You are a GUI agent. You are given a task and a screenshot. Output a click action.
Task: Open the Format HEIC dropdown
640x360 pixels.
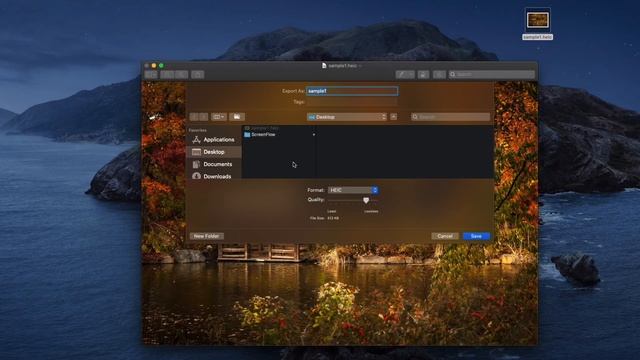click(353, 190)
